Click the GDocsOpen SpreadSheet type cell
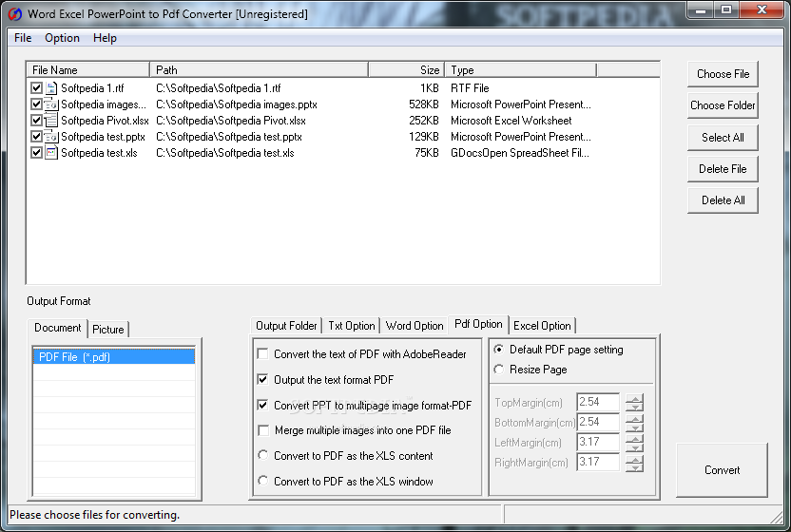This screenshot has width=791, height=532. tap(520, 153)
